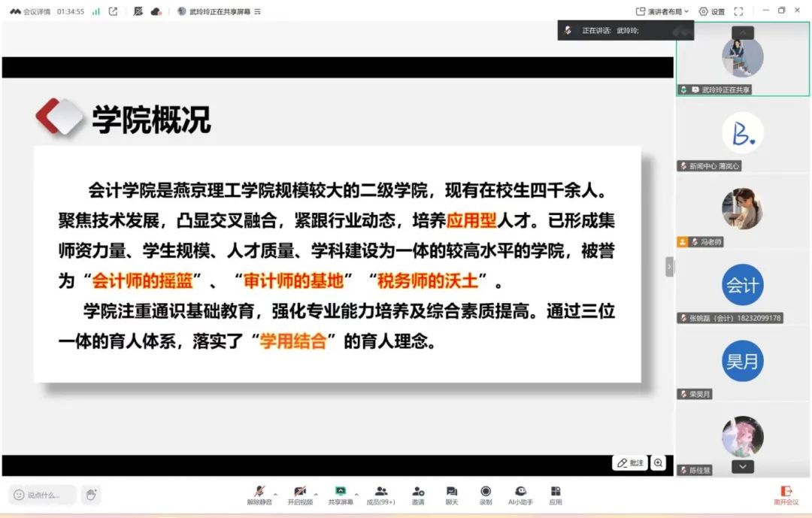
Task: Click the 批注 annotate button
Action: (x=630, y=463)
